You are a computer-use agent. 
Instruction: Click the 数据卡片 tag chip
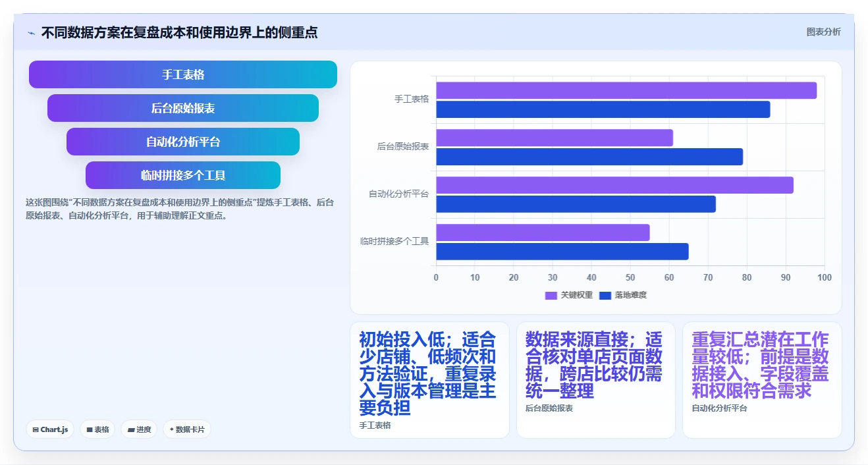(x=187, y=429)
